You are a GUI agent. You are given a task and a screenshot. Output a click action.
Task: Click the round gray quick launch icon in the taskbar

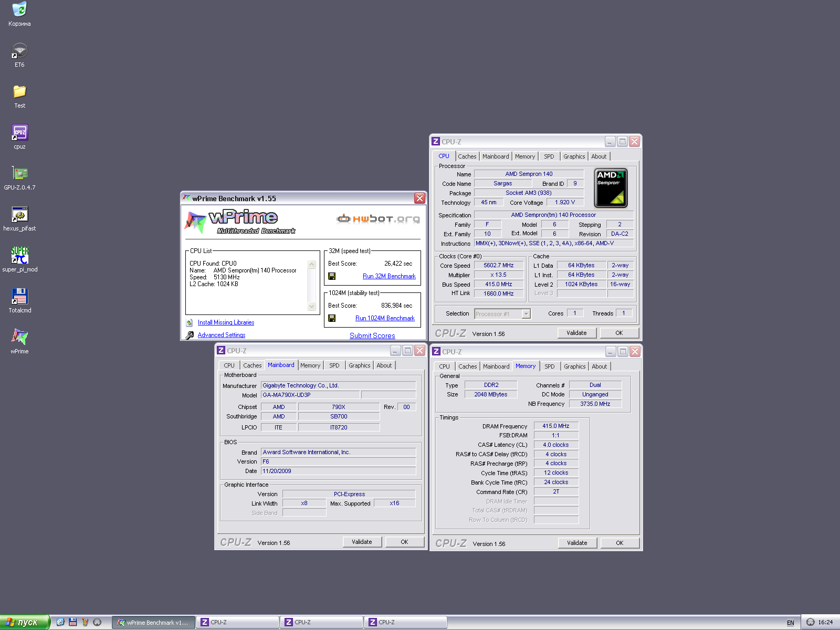coord(97,622)
